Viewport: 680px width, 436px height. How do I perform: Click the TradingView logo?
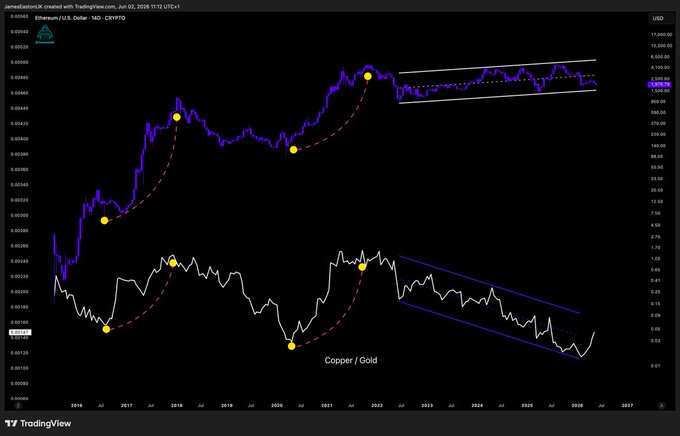(x=38, y=423)
